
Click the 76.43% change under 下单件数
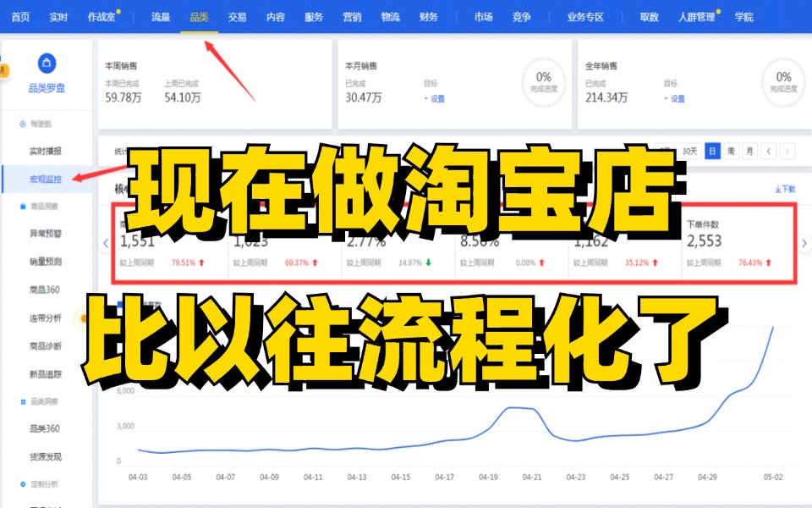[x=750, y=262]
